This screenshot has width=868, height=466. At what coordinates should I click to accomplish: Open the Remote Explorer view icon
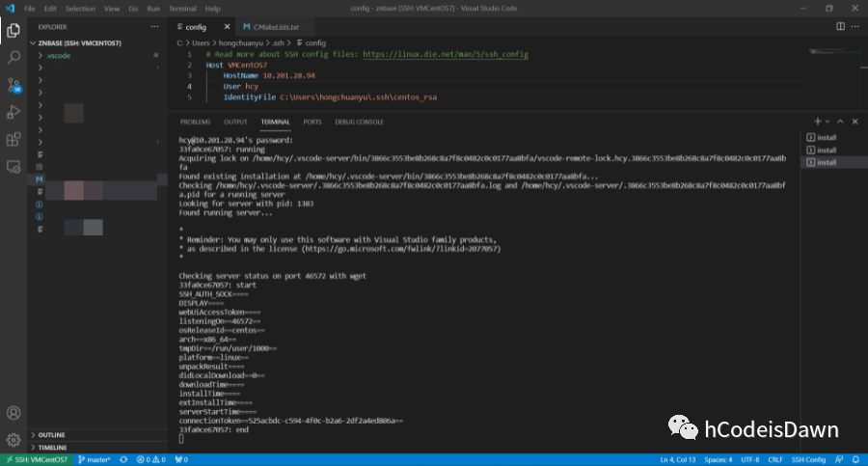(x=14, y=166)
